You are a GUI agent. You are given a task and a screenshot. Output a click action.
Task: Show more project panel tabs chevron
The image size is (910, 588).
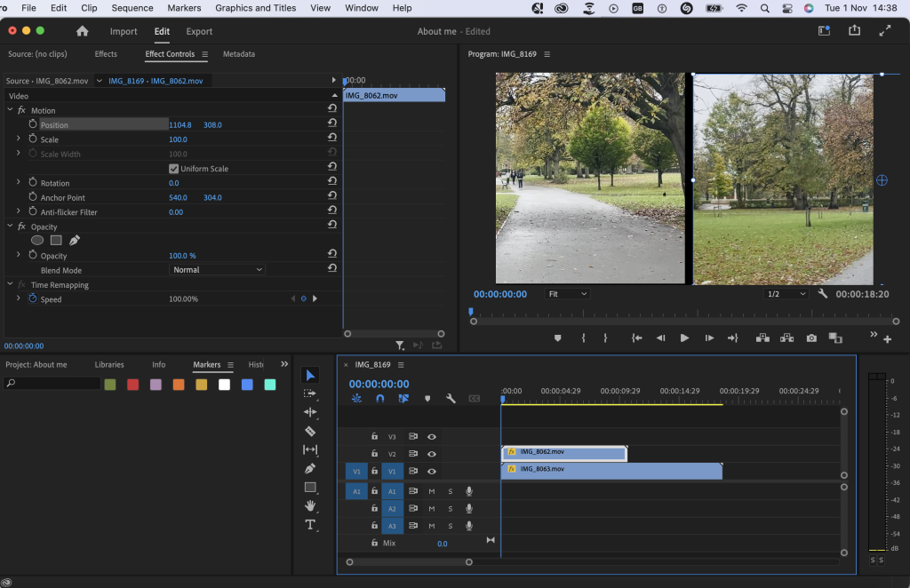click(x=284, y=364)
